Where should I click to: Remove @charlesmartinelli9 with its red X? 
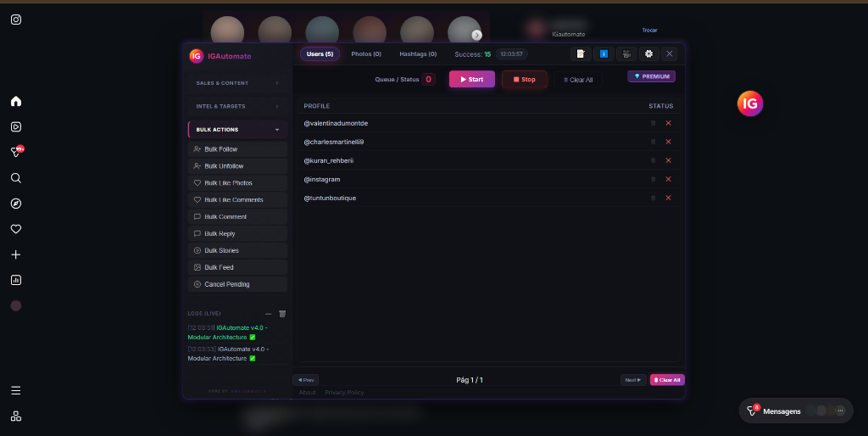click(668, 142)
